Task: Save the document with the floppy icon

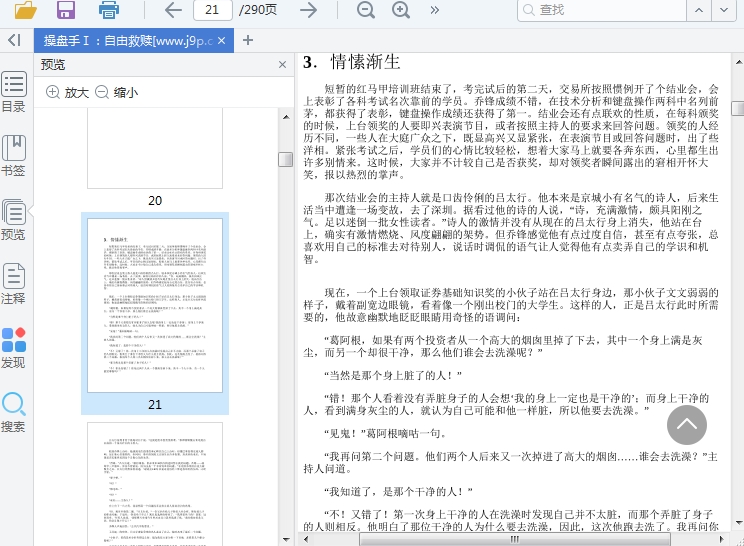Action: pos(66,9)
